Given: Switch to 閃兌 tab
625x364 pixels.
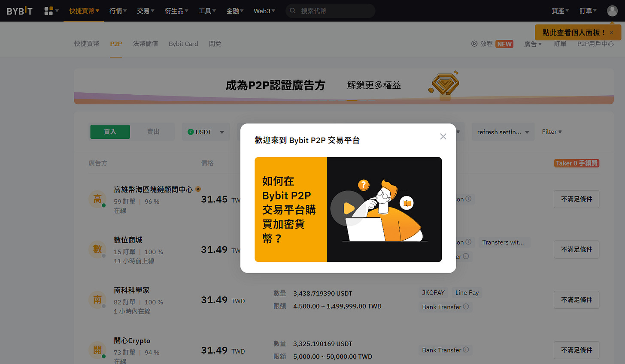Looking at the screenshot, I should click(x=215, y=44).
